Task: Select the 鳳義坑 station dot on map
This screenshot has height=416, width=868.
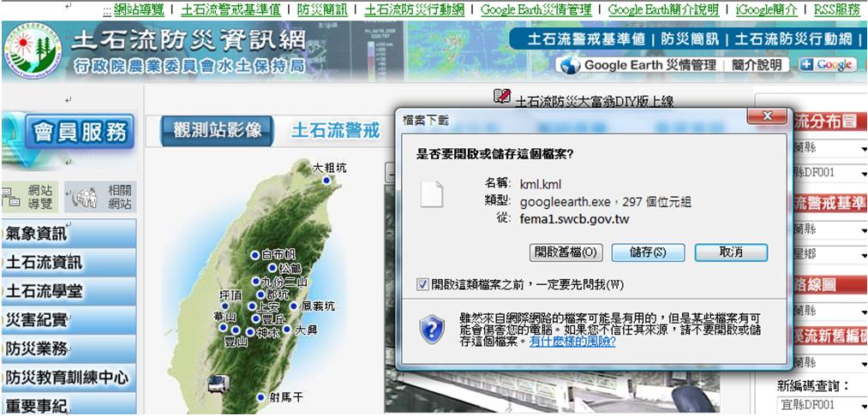Action: [x=294, y=306]
